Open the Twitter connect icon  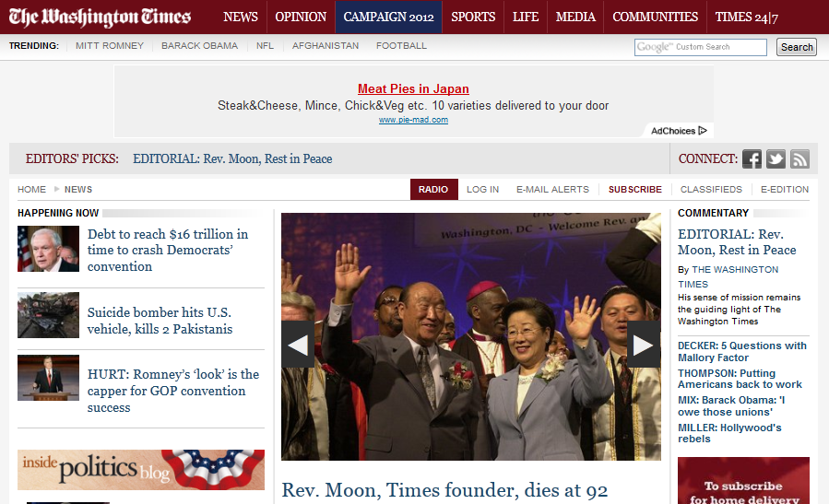776,159
